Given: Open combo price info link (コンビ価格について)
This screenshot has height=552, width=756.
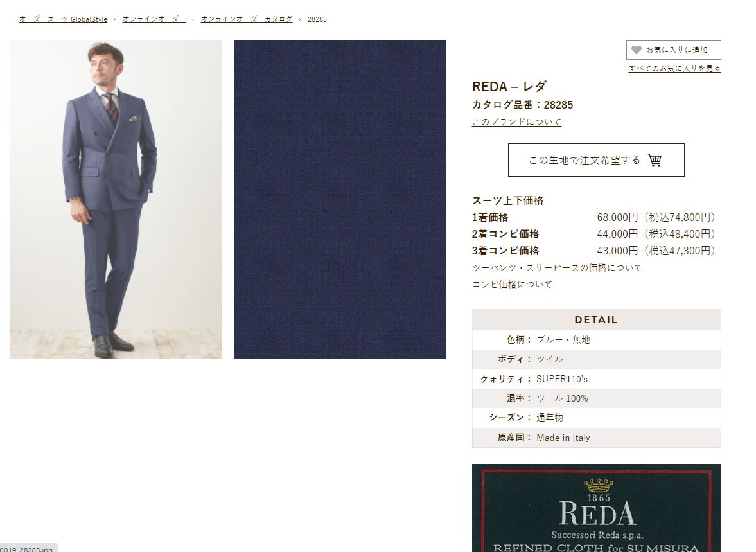Looking at the screenshot, I should pos(512,285).
